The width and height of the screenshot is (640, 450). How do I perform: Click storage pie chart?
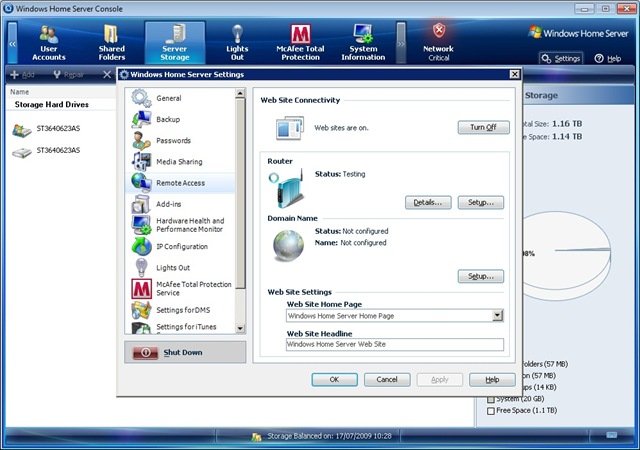(x=567, y=256)
